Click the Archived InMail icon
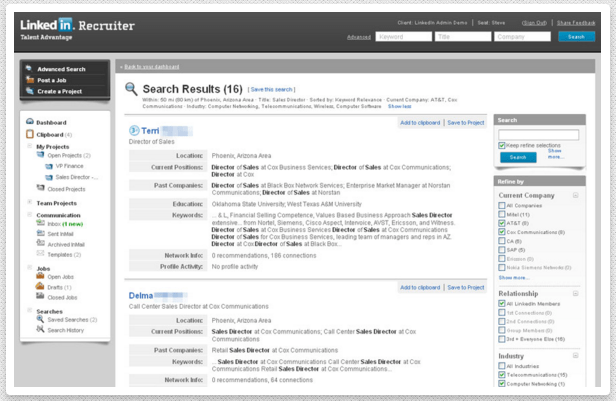 tap(40, 244)
